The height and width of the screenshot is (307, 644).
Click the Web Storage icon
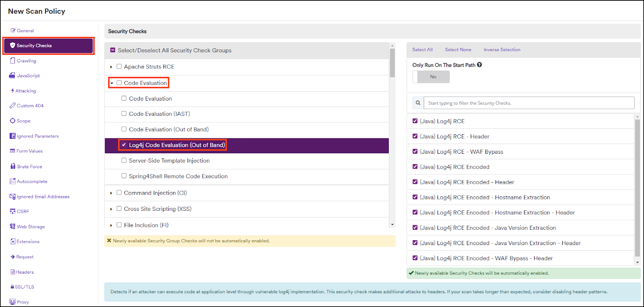click(x=12, y=227)
